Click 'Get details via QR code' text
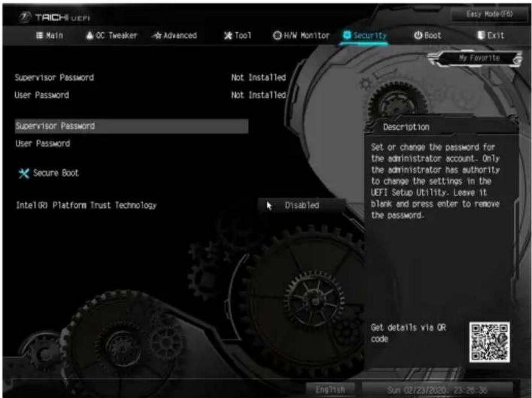Viewport: 532px width, 398px height. click(x=408, y=333)
